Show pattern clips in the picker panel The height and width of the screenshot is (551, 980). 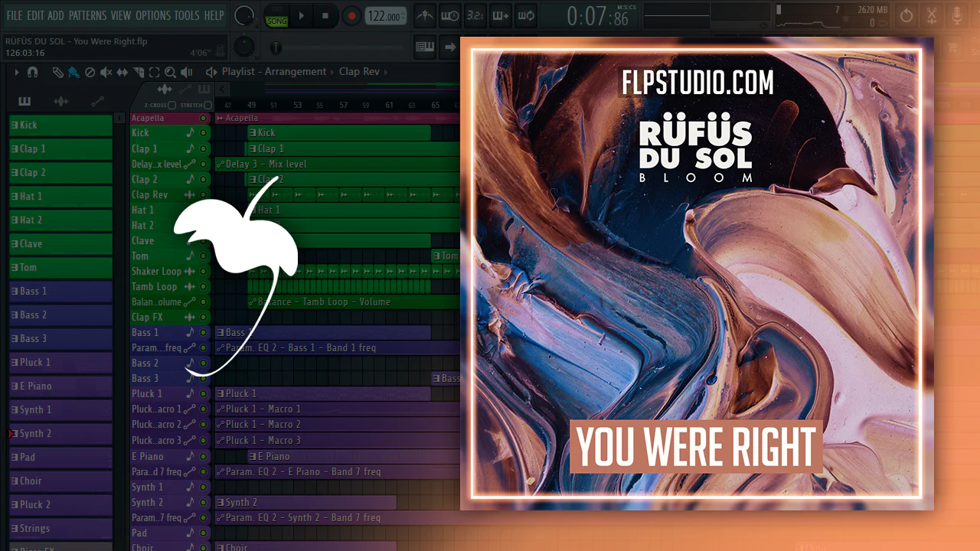(24, 102)
